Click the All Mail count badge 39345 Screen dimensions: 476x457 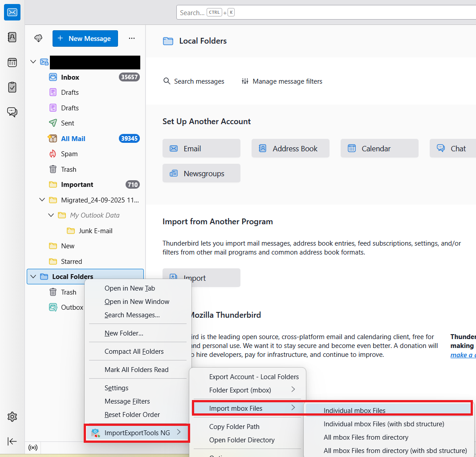click(129, 139)
